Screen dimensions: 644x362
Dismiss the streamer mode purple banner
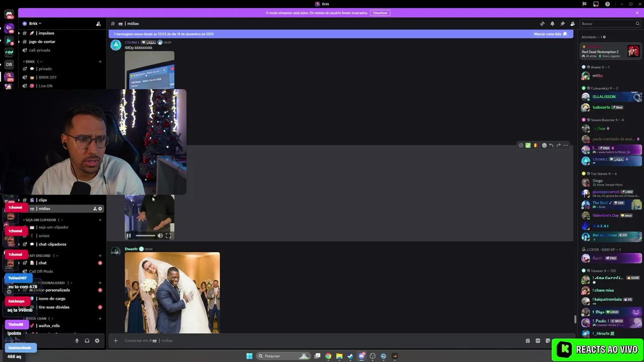[x=637, y=13]
